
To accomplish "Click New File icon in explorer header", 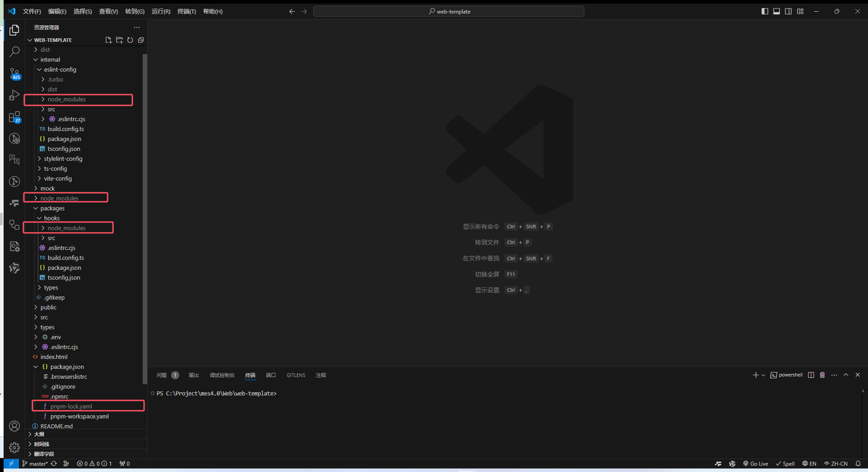I will (108, 40).
